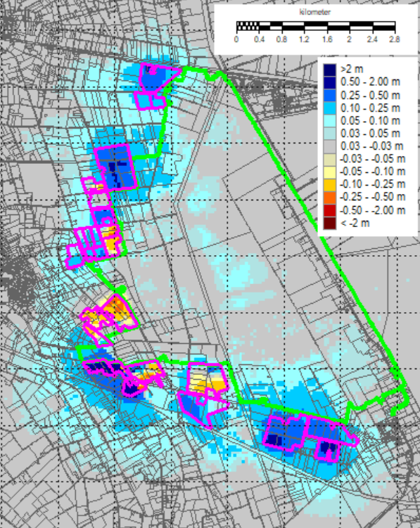Pick the 0.25 - 0.50 m blue swatch

[x=330, y=96]
